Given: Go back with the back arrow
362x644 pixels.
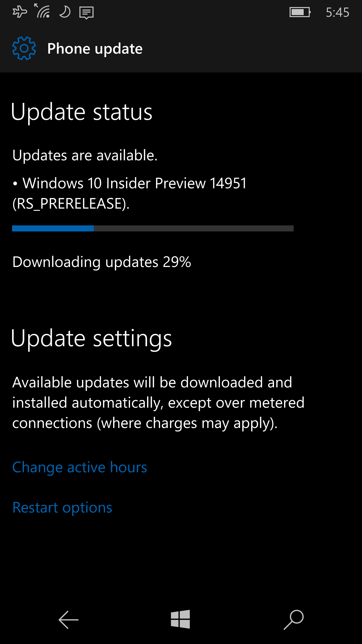Looking at the screenshot, I should 68,620.
